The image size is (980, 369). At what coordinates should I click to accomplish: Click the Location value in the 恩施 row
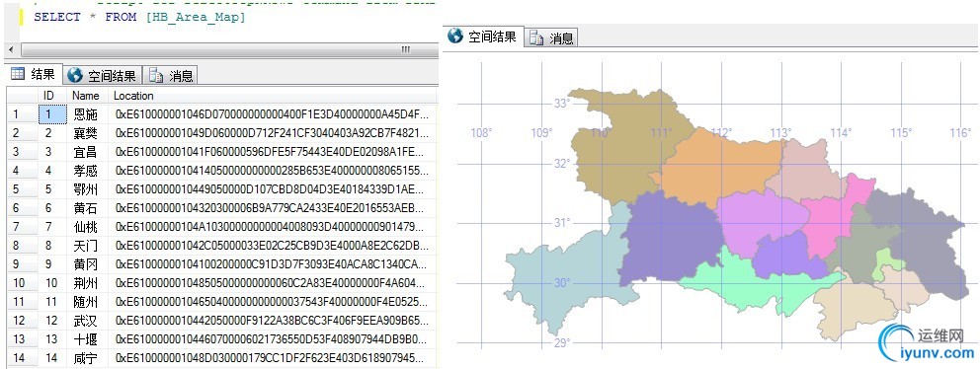pos(273,114)
